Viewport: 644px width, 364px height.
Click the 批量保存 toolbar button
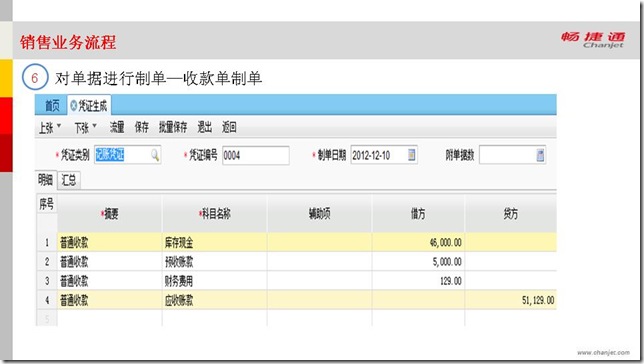point(173,127)
